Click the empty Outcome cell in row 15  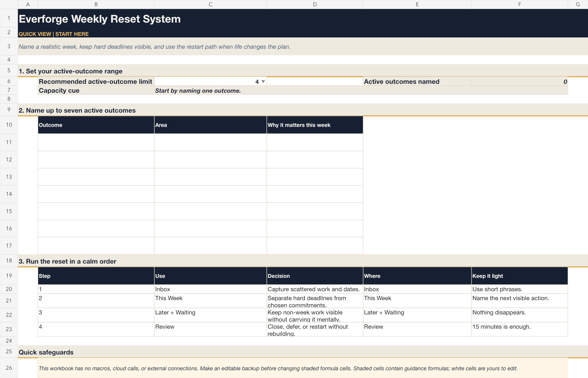coord(96,211)
